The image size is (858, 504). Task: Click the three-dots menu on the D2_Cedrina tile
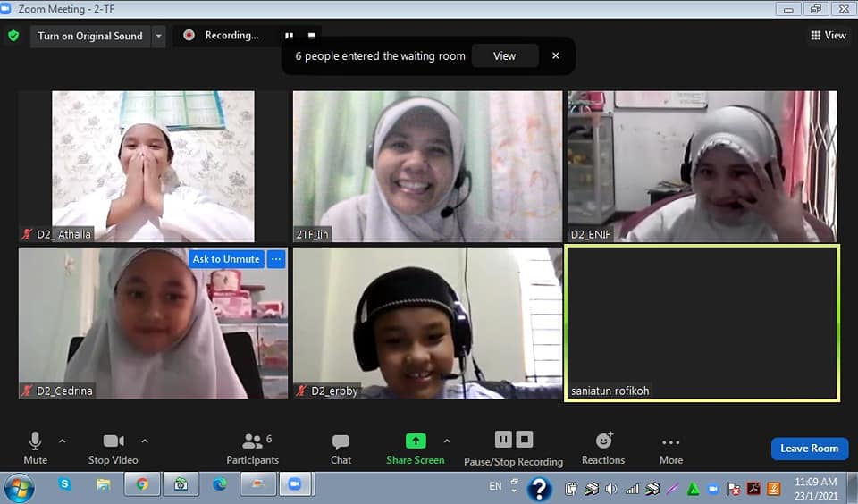pos(276,259)
